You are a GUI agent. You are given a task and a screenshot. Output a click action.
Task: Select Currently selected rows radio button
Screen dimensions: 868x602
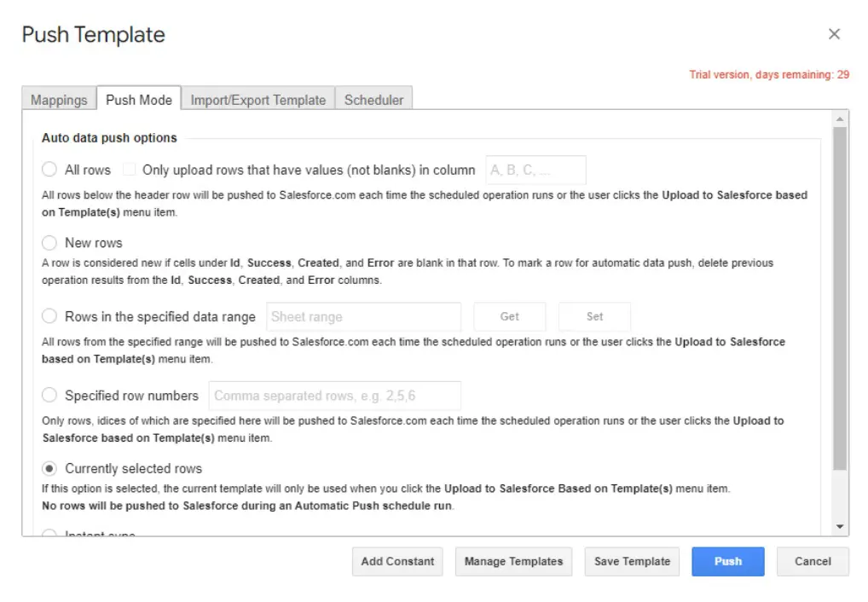coord(50,468)
